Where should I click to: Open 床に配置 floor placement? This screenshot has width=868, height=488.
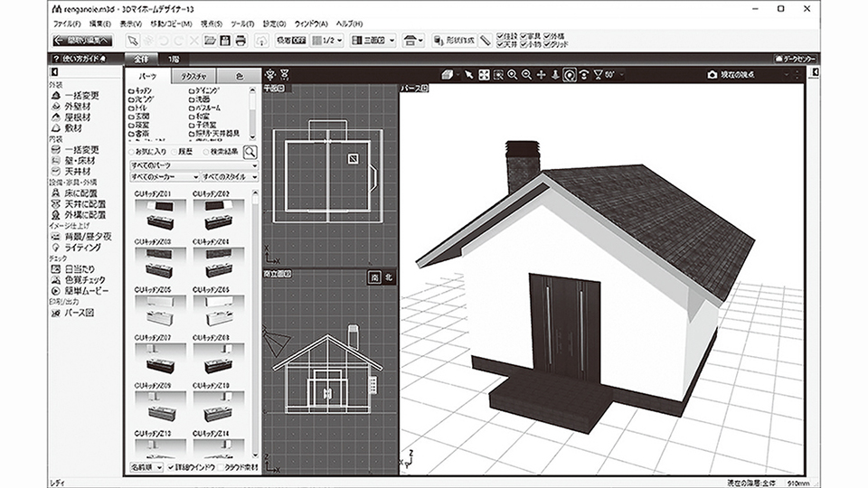(x=75, y=193)
